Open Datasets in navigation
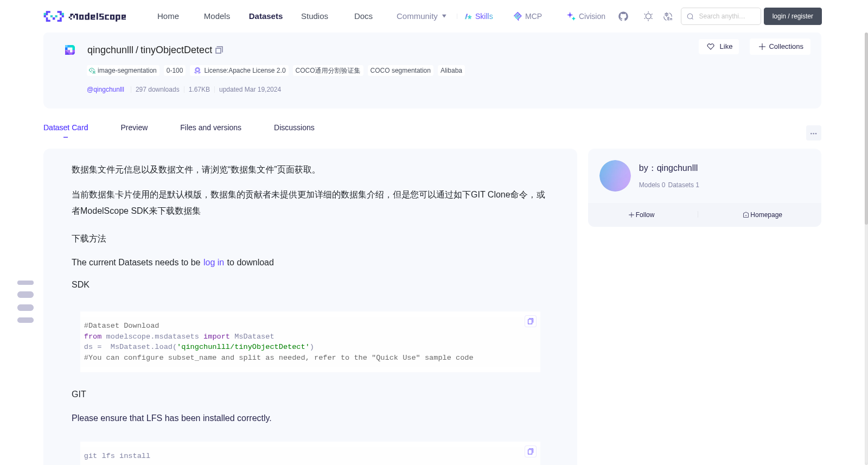 click(x=266, y=16)
